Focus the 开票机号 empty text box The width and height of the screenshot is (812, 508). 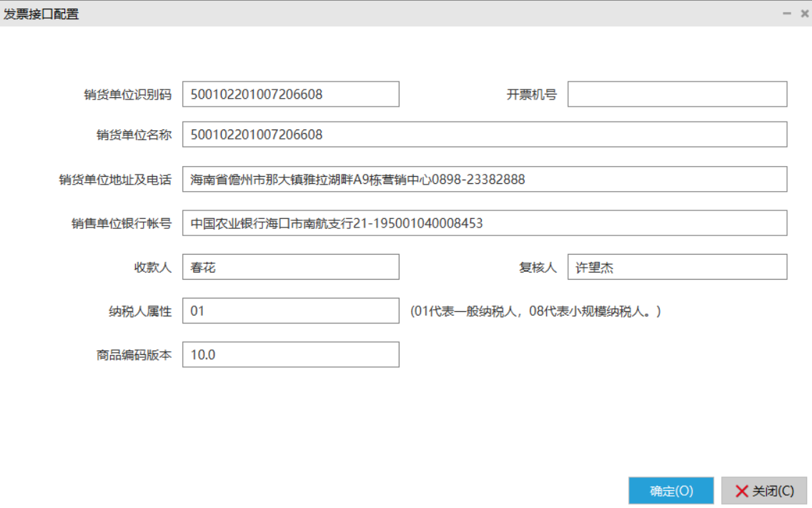pos(677,94)
